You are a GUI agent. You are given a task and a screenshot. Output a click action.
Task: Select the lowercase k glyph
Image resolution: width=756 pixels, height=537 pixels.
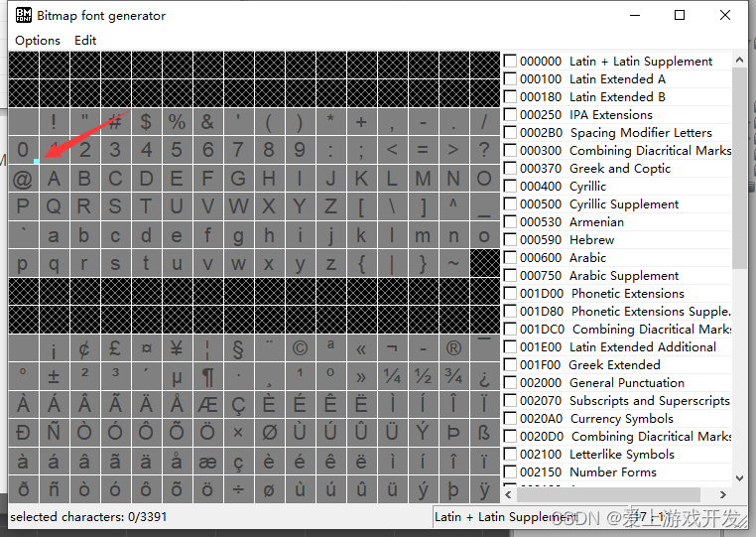point(361,235)
